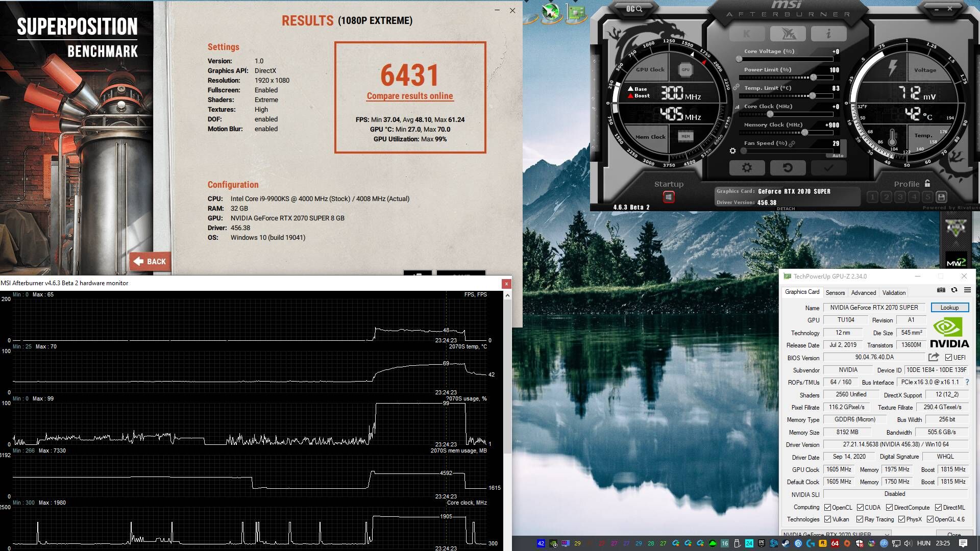
Task: Toggle Auto fan speed in Afterburner
Action: point(838,156)
